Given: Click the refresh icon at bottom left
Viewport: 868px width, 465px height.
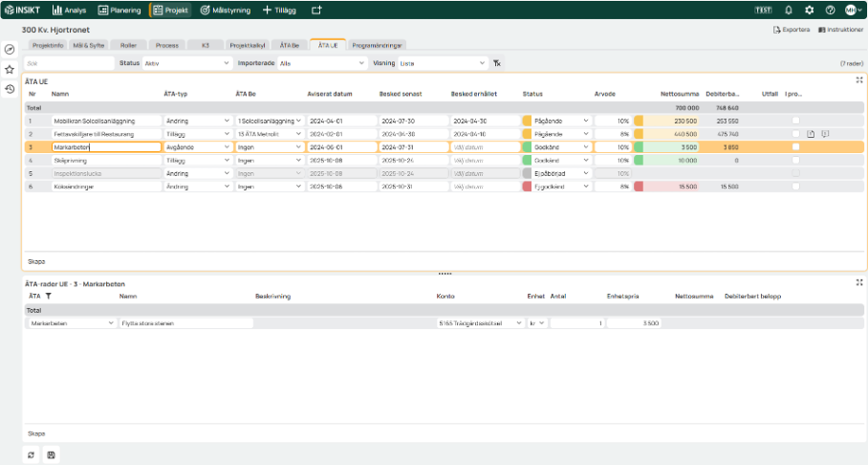Looking at the screenshot, I should (x=32, y=454).
